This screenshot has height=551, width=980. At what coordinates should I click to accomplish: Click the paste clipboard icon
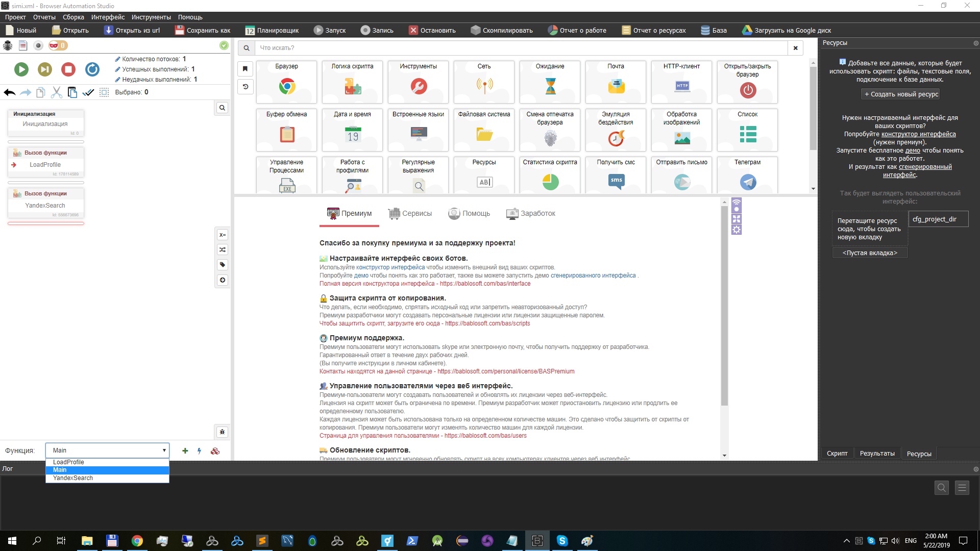(72, 92)
